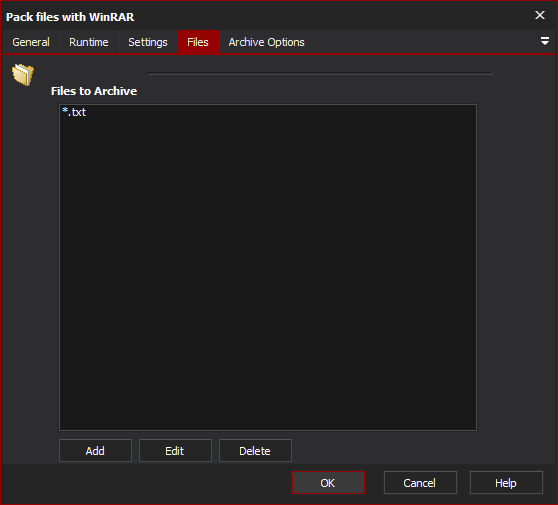
Task: Select the Files tab
Action: pyautogui.click(x=198, y=42)
